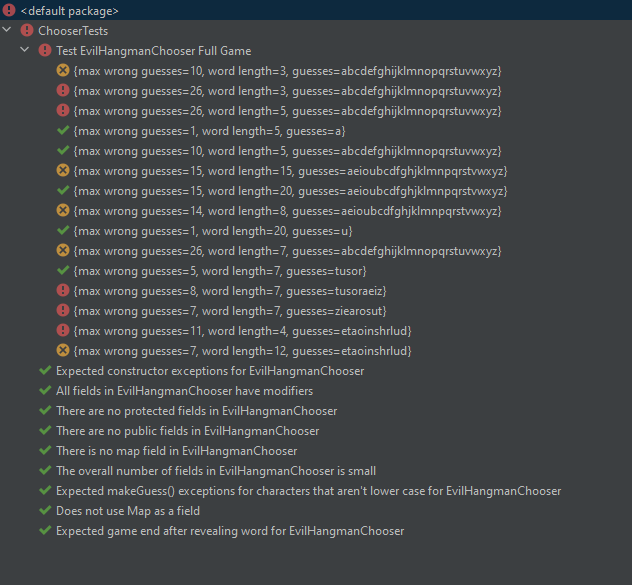Click the red error icon next to ChooserTests

click(27, 30)
